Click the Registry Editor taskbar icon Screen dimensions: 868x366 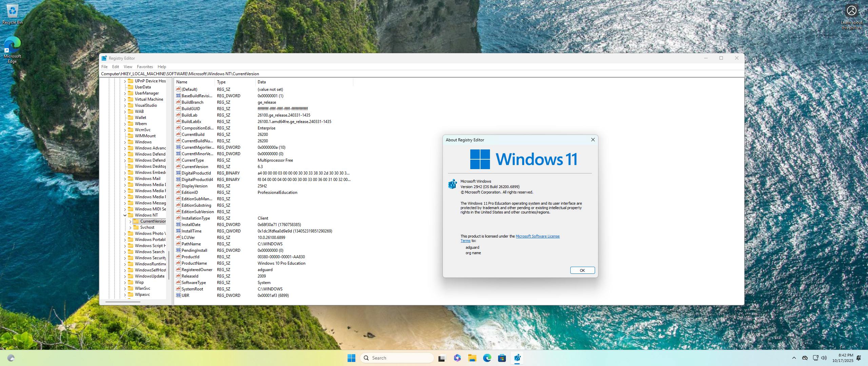pyautogui.click(x=517, y=358)
